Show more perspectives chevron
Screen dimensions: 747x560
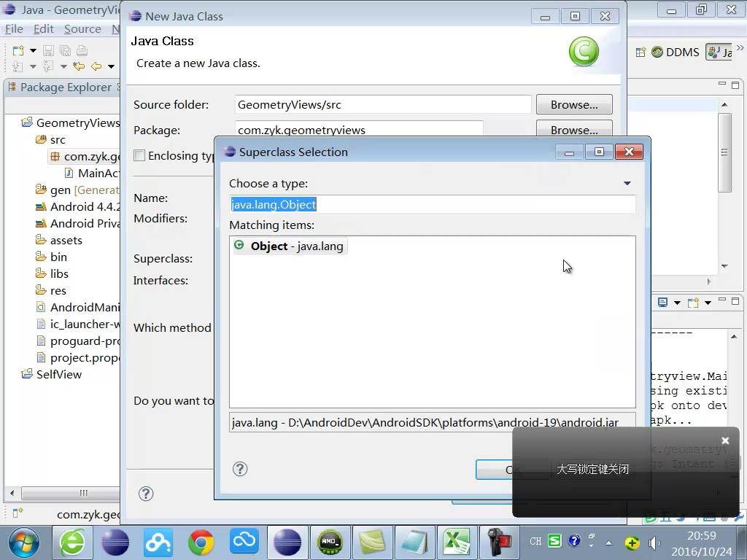740,47
